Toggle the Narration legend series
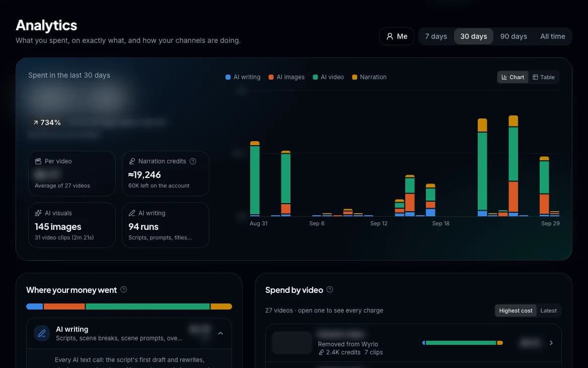The width and height of the screenshot is (588, 368). 369,77
